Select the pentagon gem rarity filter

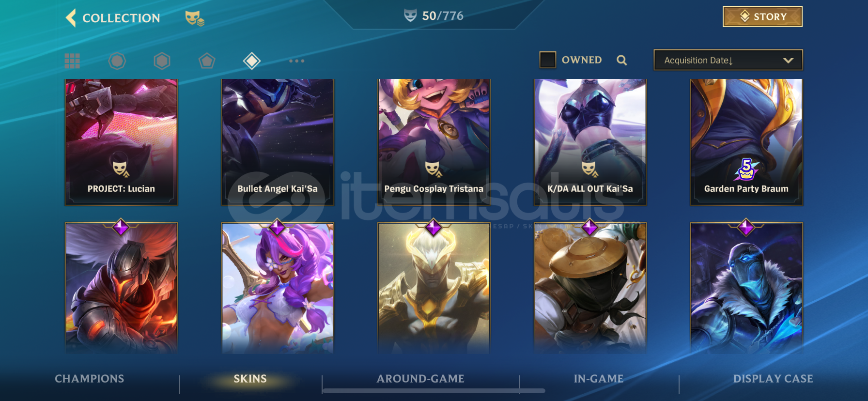(207, 61)
